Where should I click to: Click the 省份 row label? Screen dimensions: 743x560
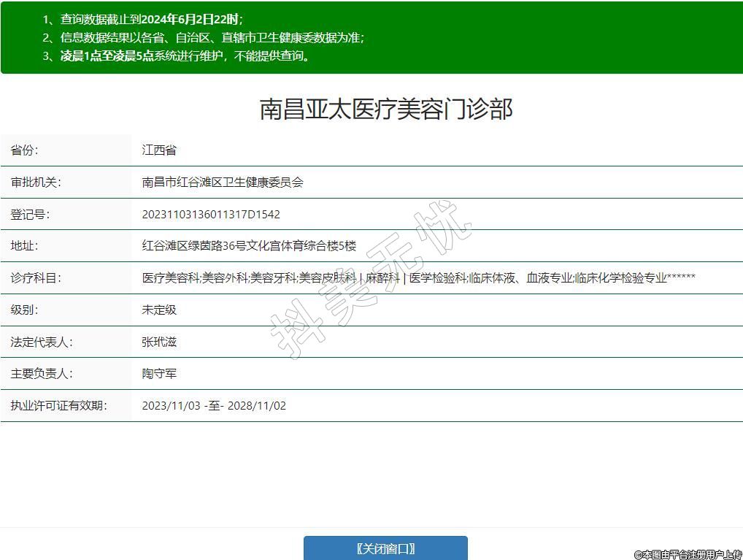pyautogui.click(x=24, y=150)
